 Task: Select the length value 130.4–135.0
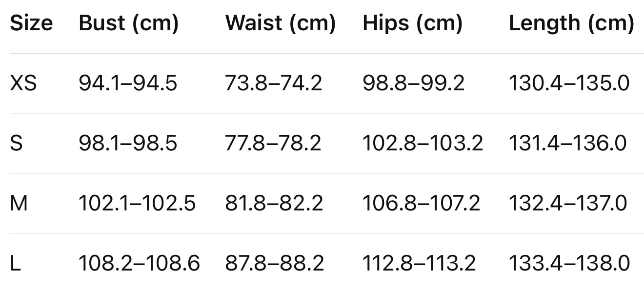tap(569, 83)
